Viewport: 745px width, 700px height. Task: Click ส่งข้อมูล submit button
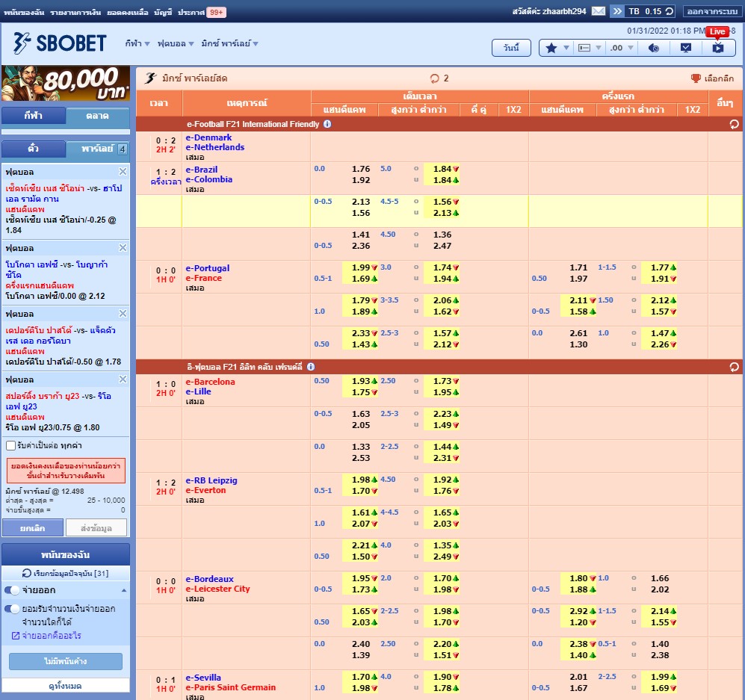(96, 527)
